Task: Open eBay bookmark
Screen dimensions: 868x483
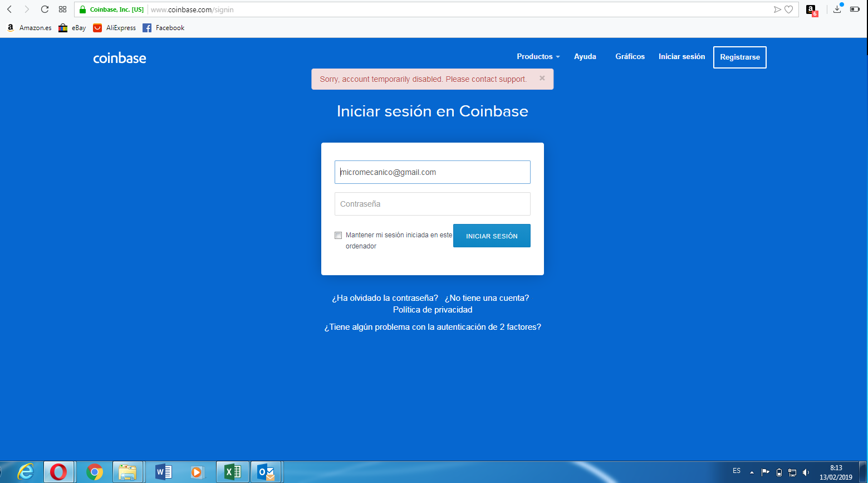Action: point(72,28)
